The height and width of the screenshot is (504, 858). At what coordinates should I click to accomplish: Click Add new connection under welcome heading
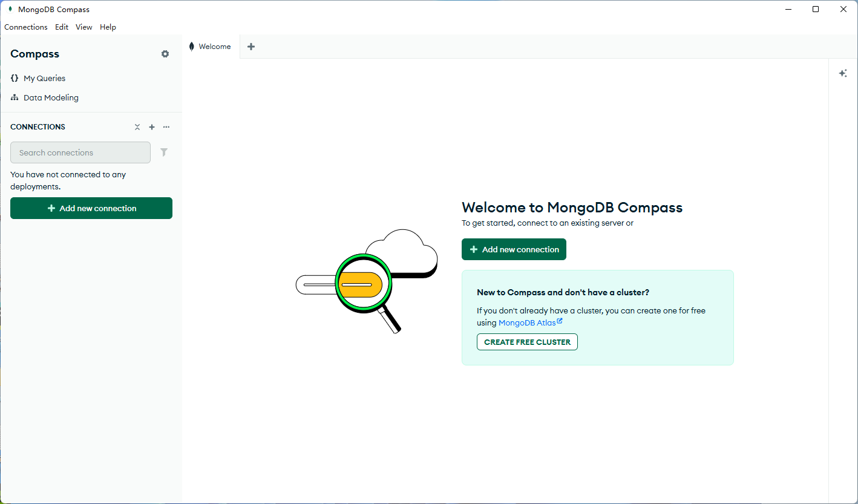pos(514,249)
